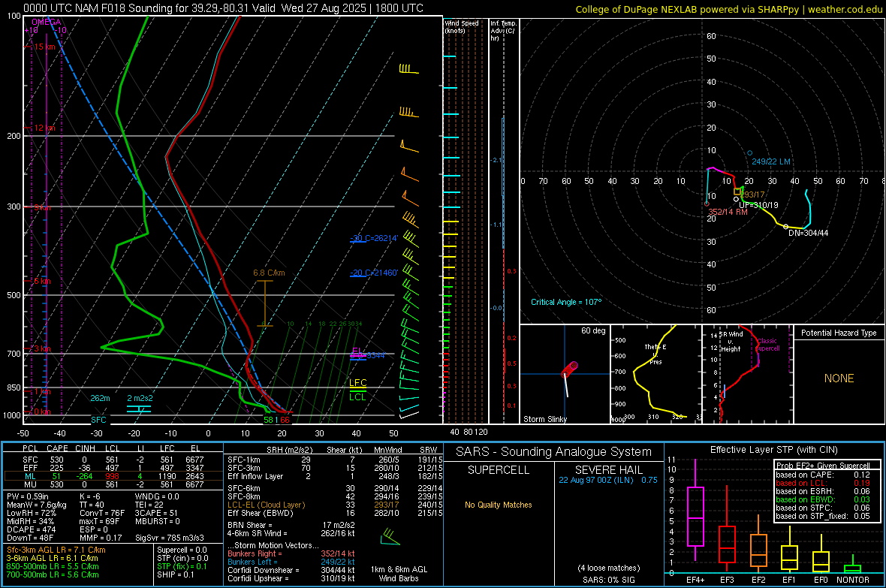This screenshot has width=886, height=588.
Task: Click the "Storm Slinky" panel label
Action: 544,419
